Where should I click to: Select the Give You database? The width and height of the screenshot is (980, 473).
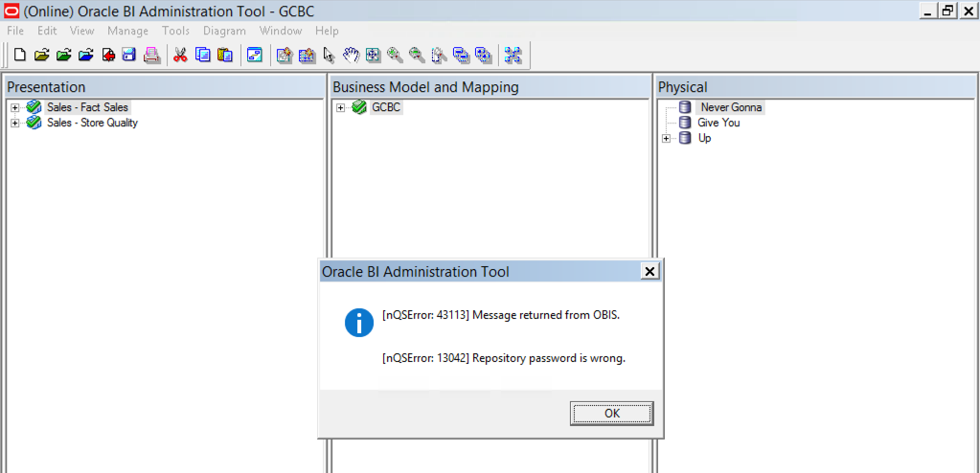[x=718, y=124]
